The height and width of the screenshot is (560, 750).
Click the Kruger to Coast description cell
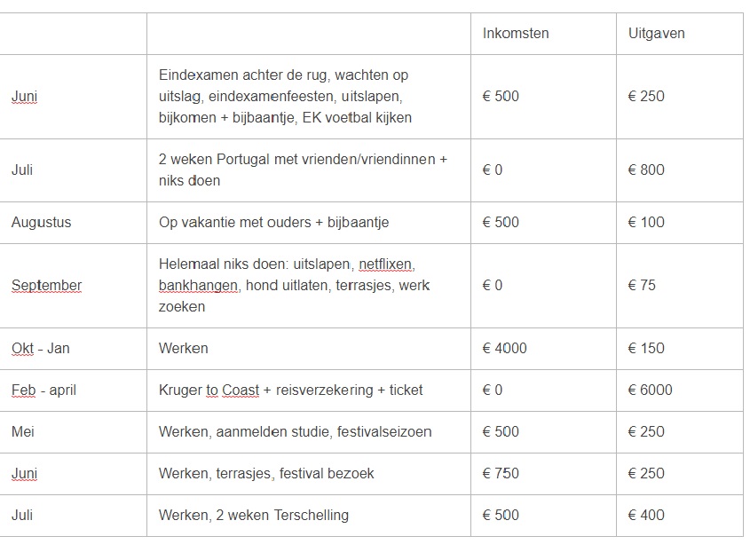290,390
